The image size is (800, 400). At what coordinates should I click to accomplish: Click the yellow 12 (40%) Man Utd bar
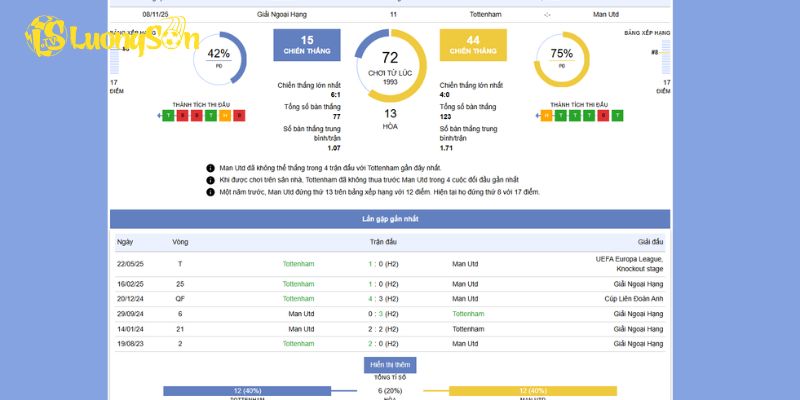(531, 390)
